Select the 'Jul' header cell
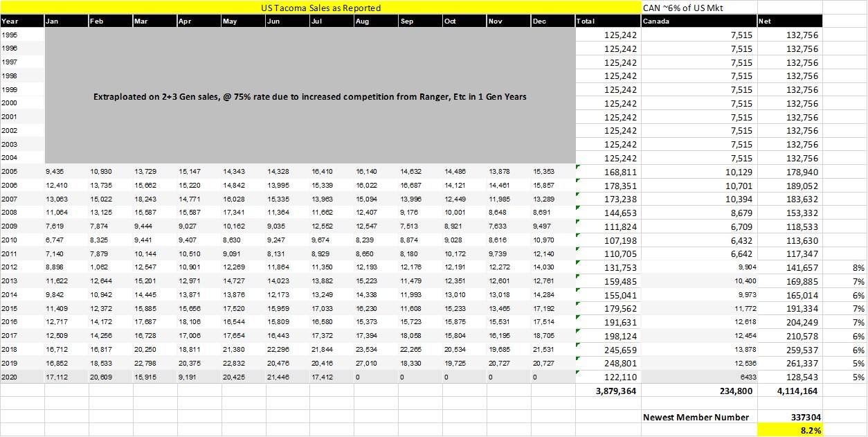Screen dimensions: 868x437 (332, 21)
